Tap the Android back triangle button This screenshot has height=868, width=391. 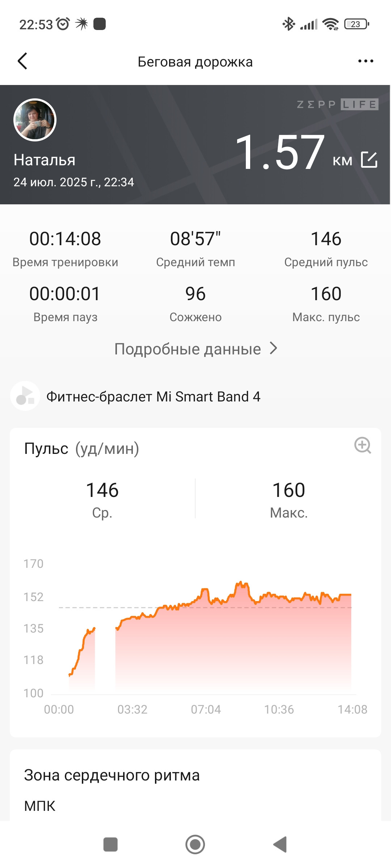280,844
